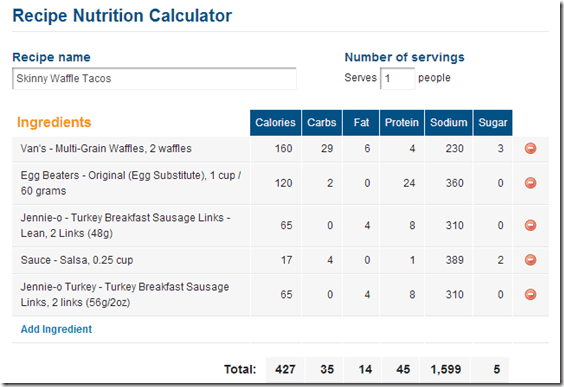Click the Ingredients section heading
Screen dimensions: 564x387
tap(54, 122)
